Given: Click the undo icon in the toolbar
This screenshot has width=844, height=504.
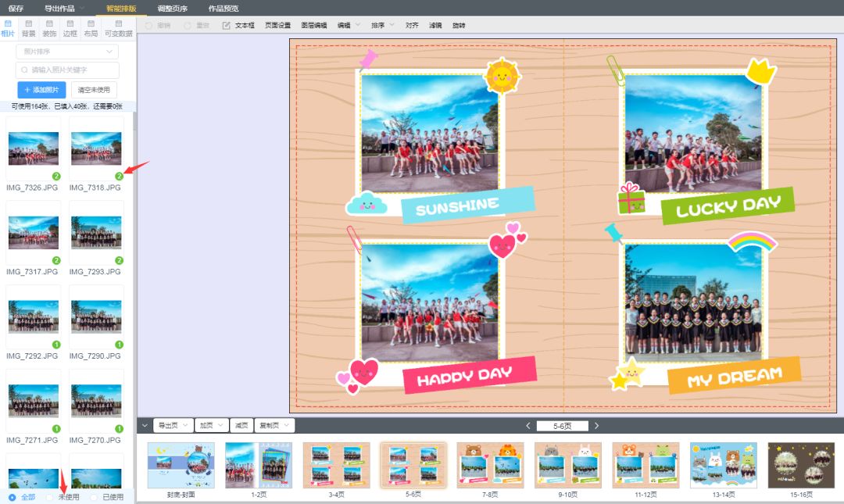Looking at the screenshot, I should tap(148, 25).
